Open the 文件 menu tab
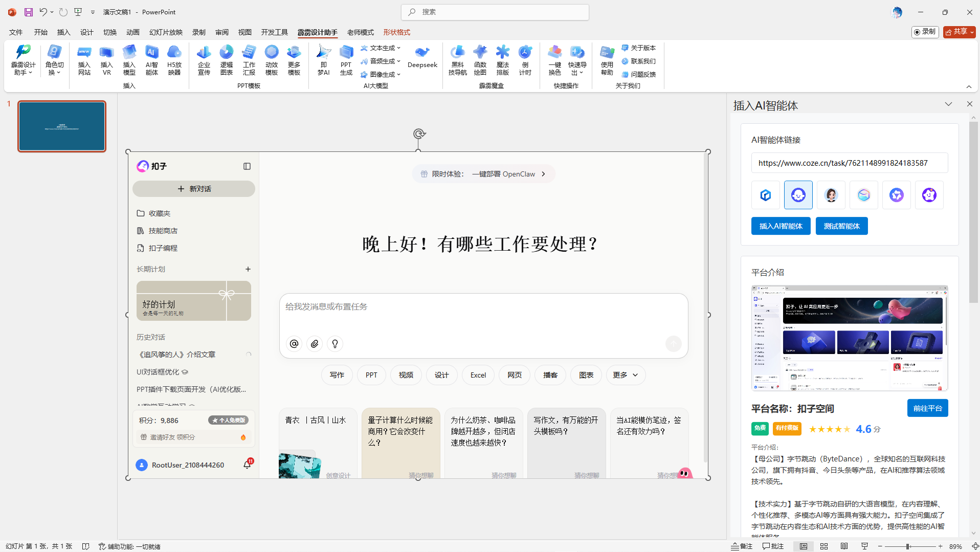Viewport: 980px width, 552px height. [16, 32]
